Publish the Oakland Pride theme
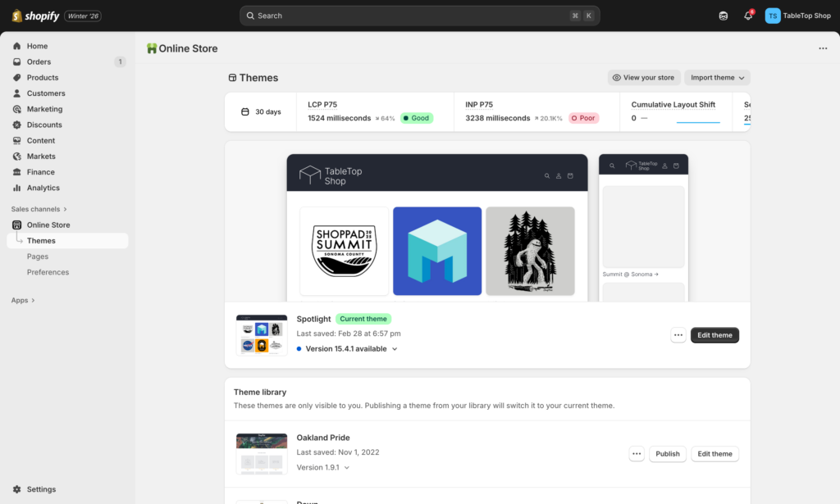 pos(668,454)
